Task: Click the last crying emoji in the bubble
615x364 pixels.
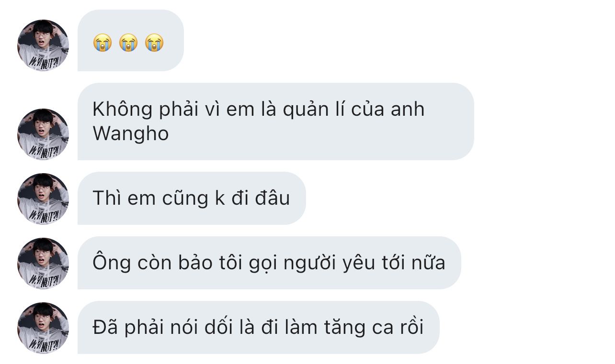Action: coord(154,43)
